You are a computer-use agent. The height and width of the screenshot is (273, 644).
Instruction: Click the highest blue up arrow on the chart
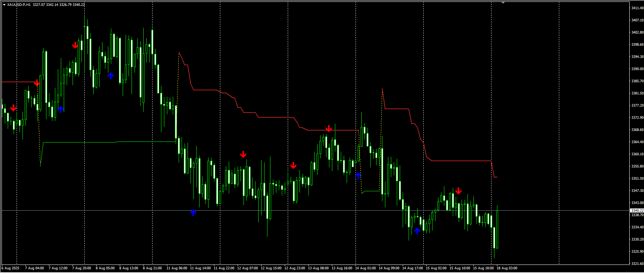111,76
